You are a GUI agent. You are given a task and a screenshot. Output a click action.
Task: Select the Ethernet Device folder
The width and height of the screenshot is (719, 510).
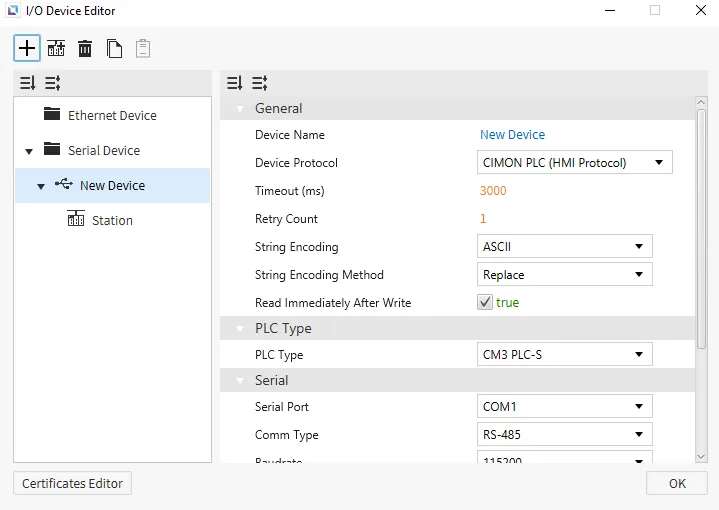(x=111, y=115)
